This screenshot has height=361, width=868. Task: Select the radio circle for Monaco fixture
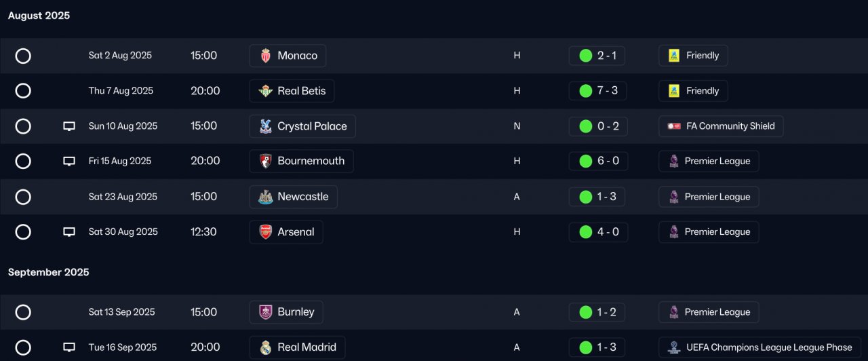(x=23, y=56)
